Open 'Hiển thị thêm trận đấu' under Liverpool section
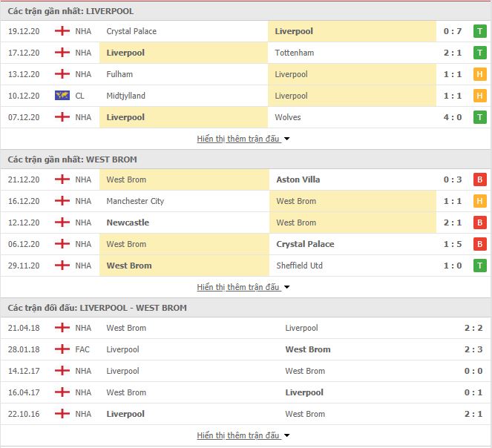Image resolution: width=492 pixels, height=448 pixels. (238, 139)
